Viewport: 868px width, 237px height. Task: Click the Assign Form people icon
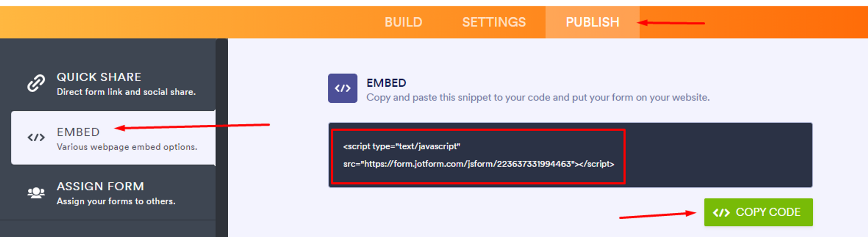[x=36, y=192]
